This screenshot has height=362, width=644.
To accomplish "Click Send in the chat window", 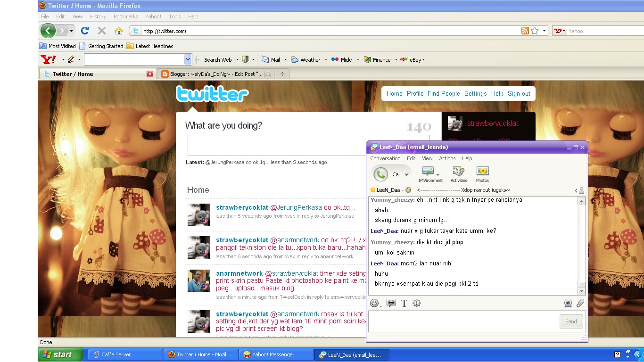I will click(x=571, y=321).
